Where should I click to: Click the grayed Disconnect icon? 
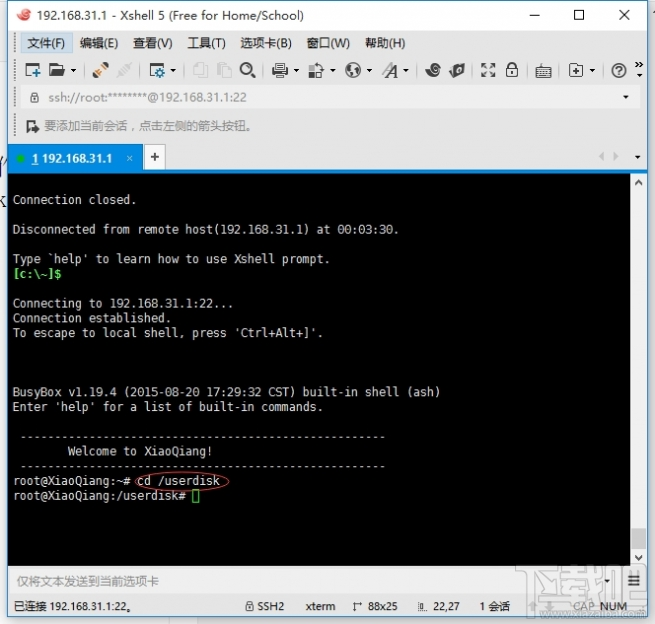click(x=124, y=70)
